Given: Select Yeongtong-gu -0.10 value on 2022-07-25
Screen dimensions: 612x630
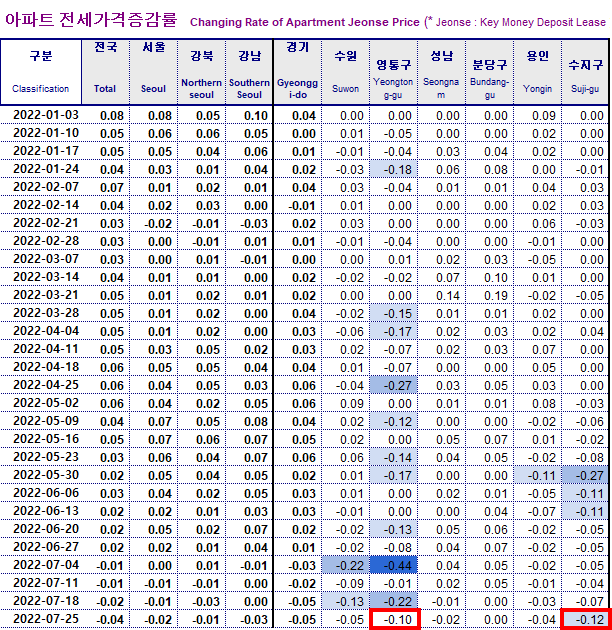Looking at the screenshot, I should (x=396, y=619).
